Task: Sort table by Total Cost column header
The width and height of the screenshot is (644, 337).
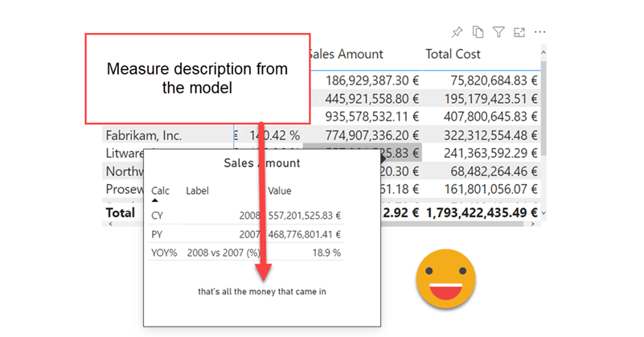Action: (453, 55)
